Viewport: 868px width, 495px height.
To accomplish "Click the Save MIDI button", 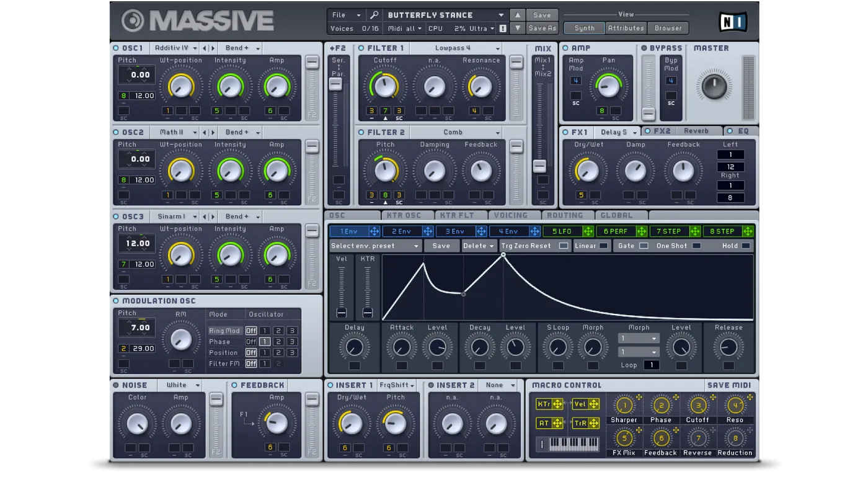I will [729, 385].
